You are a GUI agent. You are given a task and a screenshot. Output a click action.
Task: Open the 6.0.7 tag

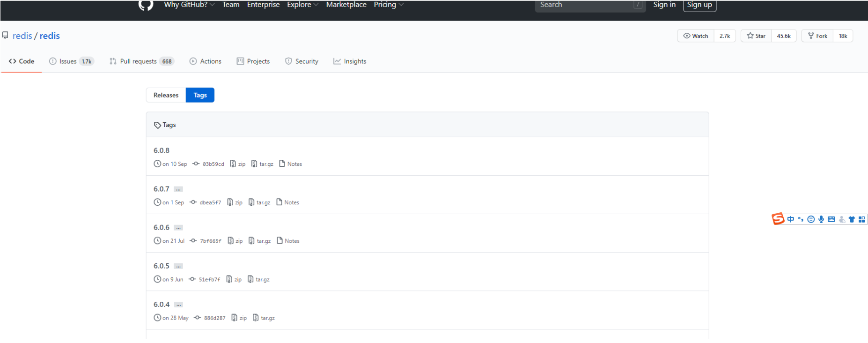[162, 189]
